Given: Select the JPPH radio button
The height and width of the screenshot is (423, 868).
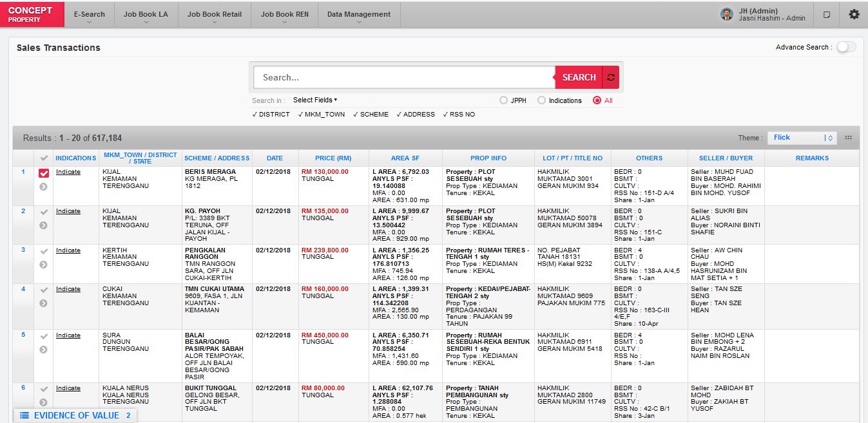Looking at the screenshot, I should coord(503,100).
